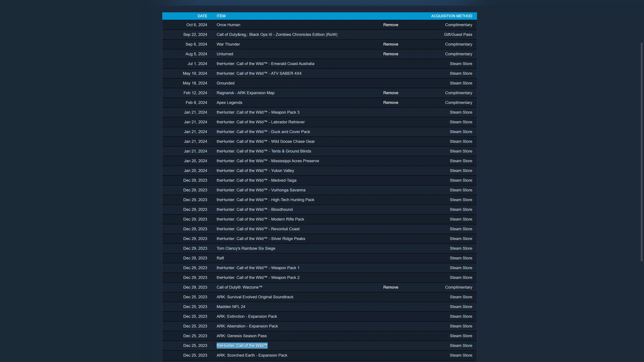Viewport: 644px width, 362px height.
Task: Click the Mississippi Acres Preserve item
Action: (x=267, y=161)
